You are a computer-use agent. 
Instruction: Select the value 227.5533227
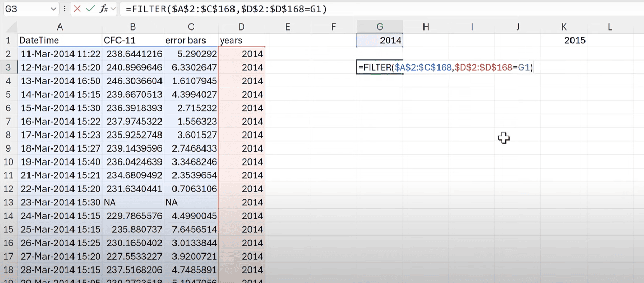(133, 256)
